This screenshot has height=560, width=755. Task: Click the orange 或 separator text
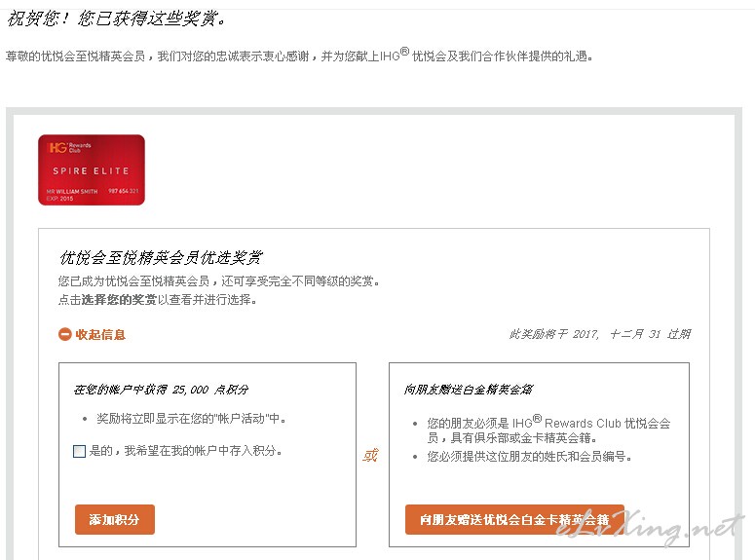[370, 455]
